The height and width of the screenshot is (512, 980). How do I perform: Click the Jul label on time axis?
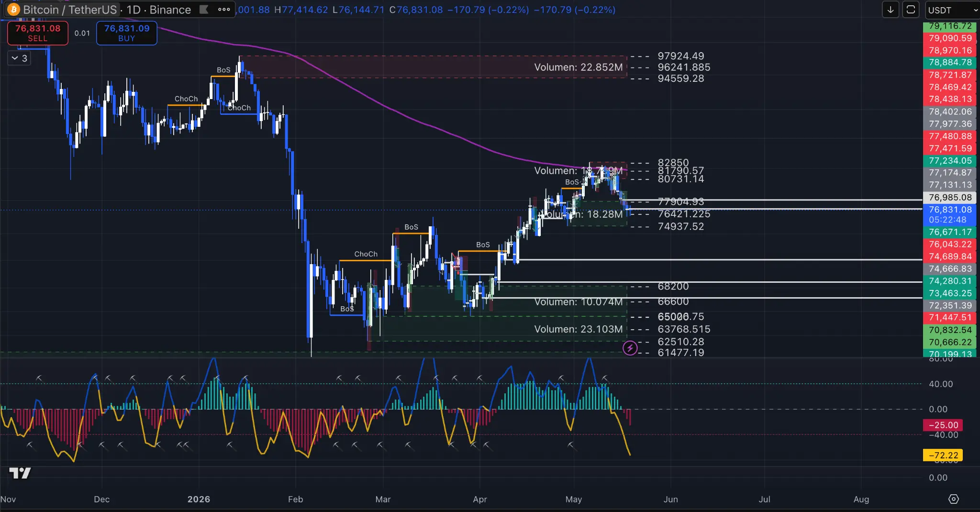click(x=765, y=499)
